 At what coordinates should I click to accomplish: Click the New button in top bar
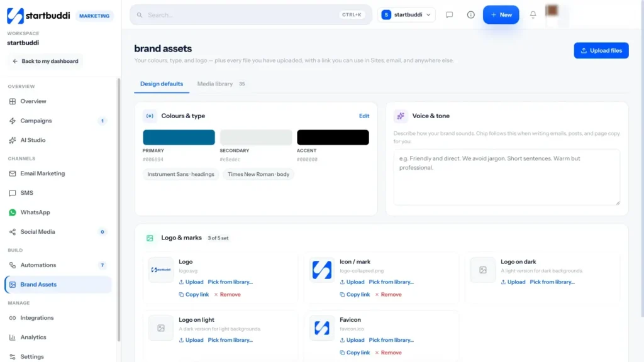tap(501, 15)
